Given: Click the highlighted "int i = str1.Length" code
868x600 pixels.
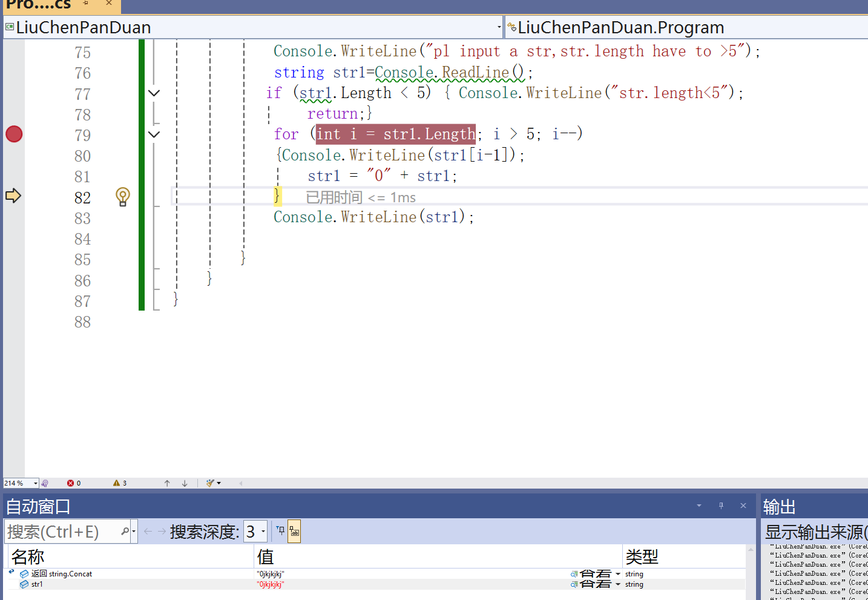Looking at the screenshot, I should pyautogui.click(x=396, y=134).
